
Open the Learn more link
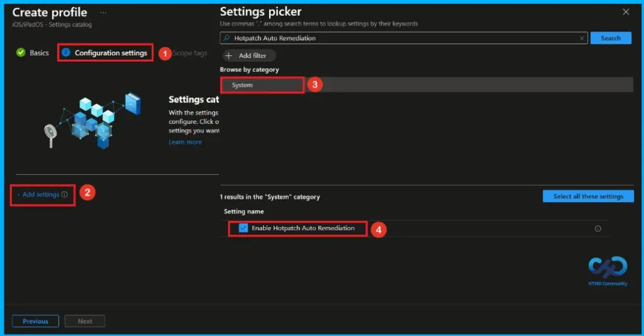(x=185, y=142)
